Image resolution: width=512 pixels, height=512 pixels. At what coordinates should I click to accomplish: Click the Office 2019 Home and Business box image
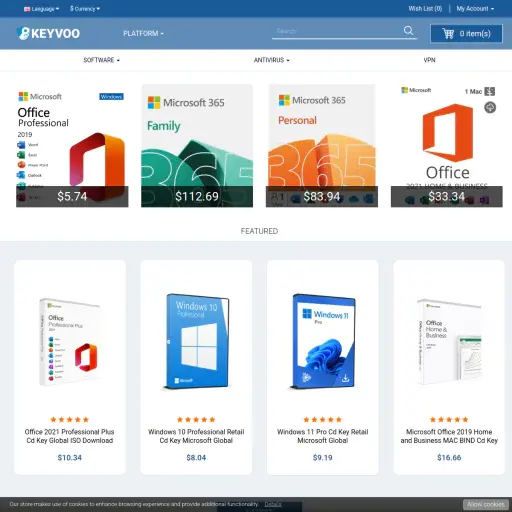coord(449,342)
